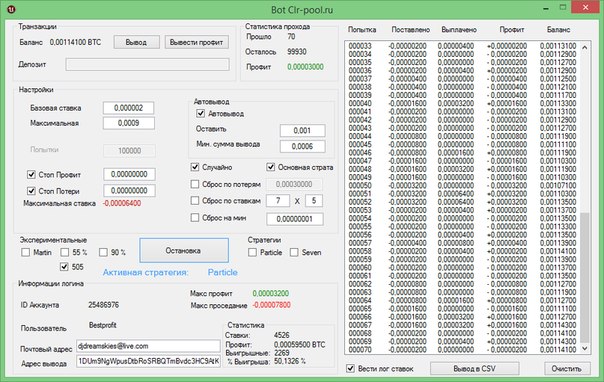Click the Баланс column header
This screenshot has width=604, height=382.
click(x=558, y=30)
